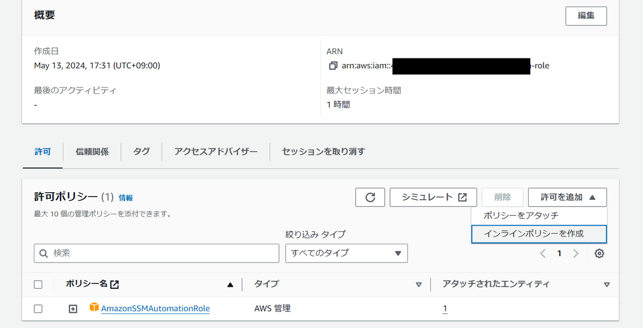This screenshot has height=328, width=644.
Task: Open the 情報 info link
Action: [x=126, y=198]
